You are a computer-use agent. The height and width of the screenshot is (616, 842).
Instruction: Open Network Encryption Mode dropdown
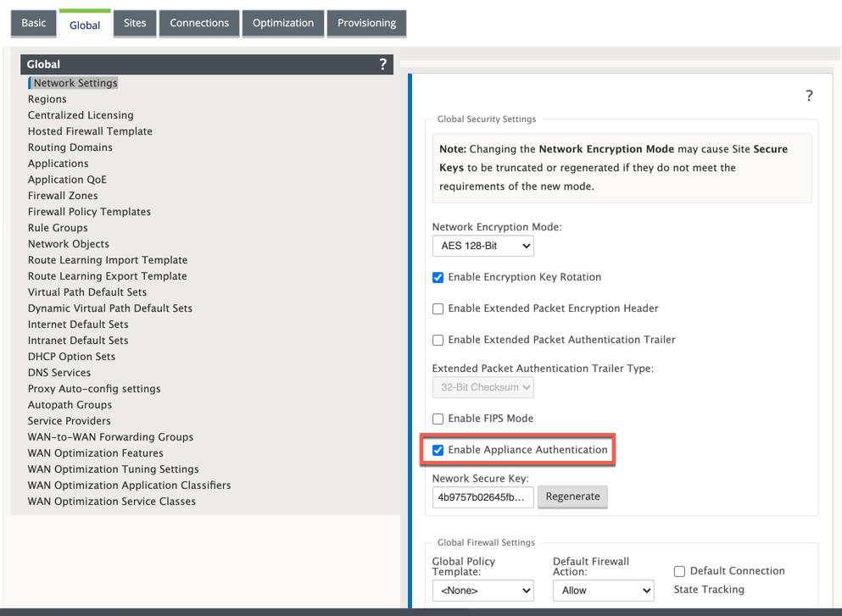coord(483,246)
